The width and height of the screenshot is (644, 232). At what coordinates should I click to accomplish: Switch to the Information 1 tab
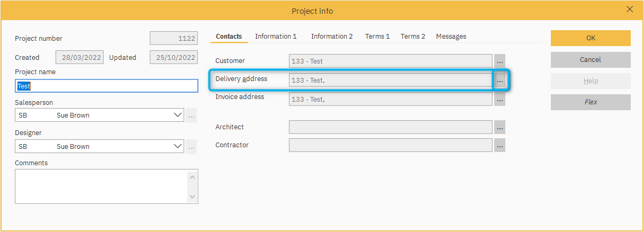[x=276, y=37]
